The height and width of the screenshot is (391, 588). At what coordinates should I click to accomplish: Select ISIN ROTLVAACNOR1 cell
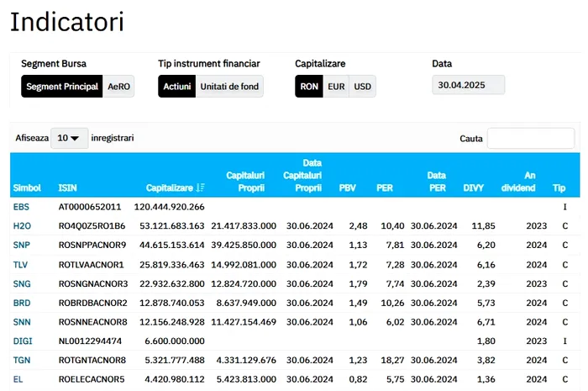(x=91, y=265)
